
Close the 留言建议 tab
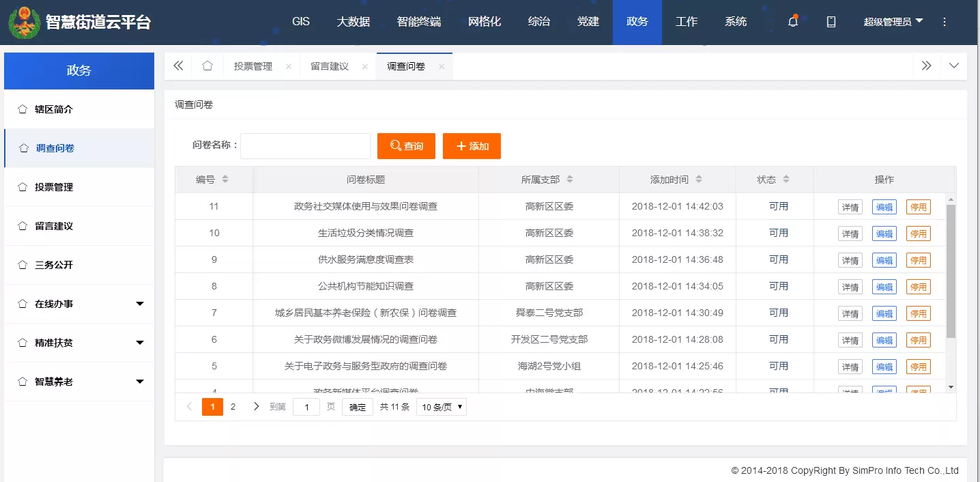pos(365,66)
